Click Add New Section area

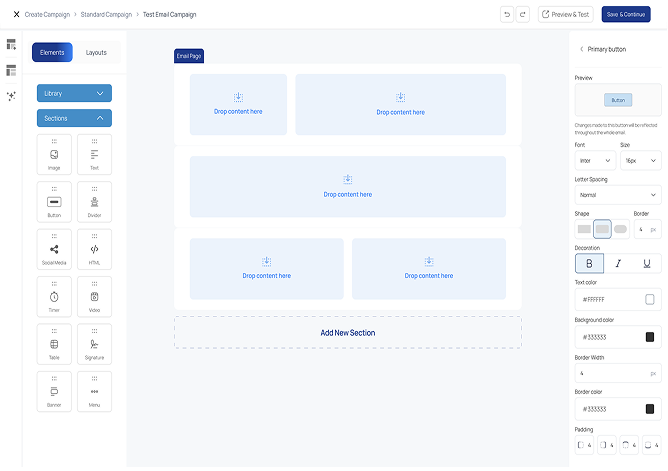[347, 332]
